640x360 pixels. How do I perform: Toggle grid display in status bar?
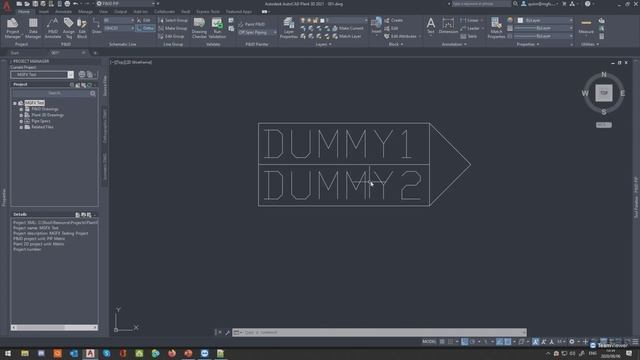442,342
